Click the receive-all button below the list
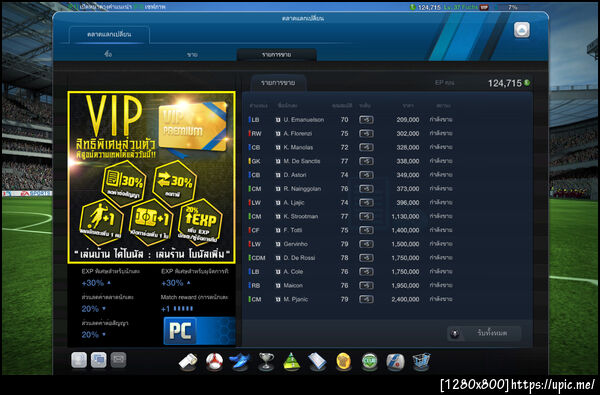This screenshot has width=600, height=395. coord(484,333)
